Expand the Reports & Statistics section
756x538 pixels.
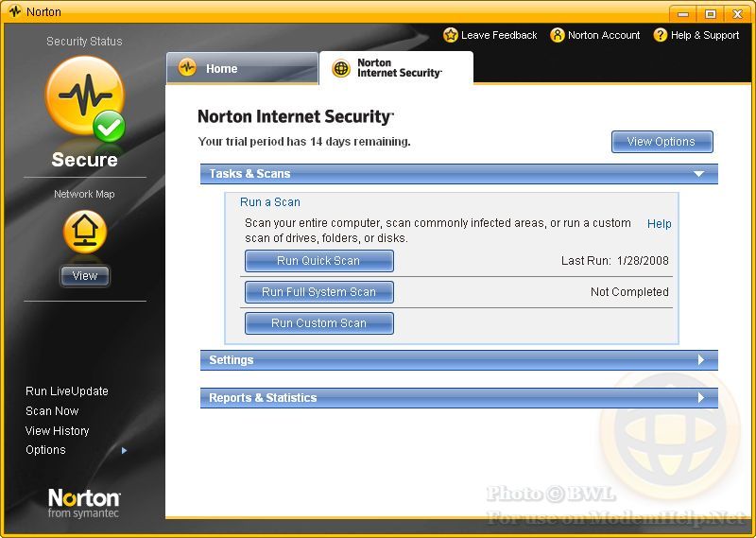[x=459, y=397]
